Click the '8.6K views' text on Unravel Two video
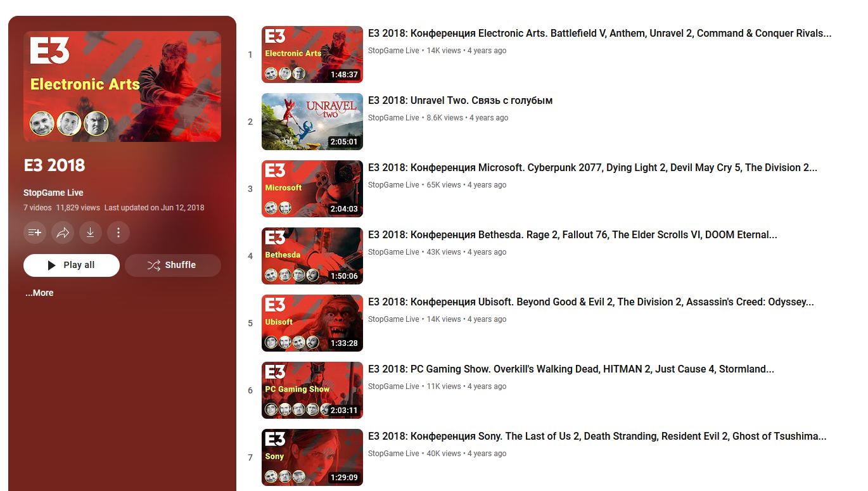The width and height of the screenshot is (868, 491). tap(445, 118)
